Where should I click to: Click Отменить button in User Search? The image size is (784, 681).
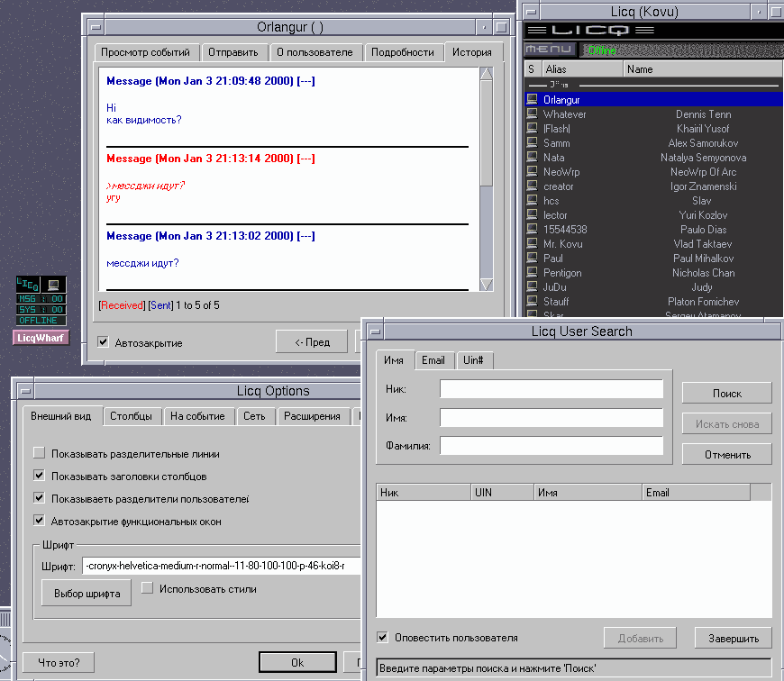coord(727,454)
